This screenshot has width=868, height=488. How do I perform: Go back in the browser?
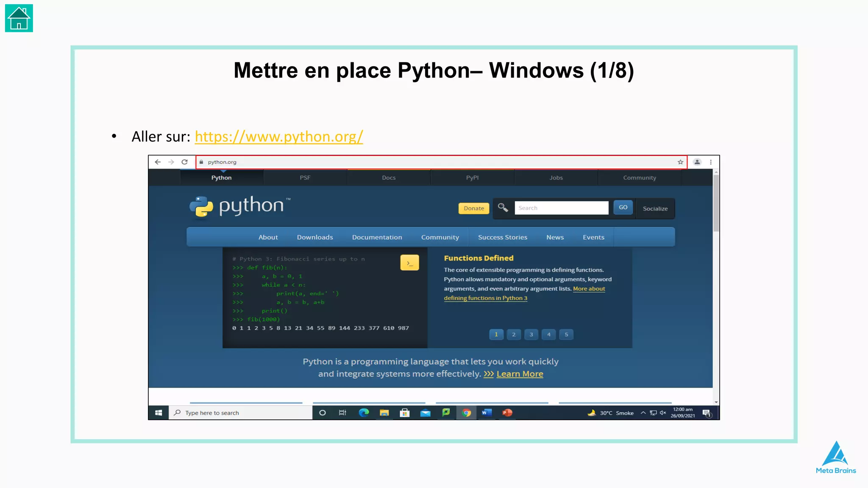point(158,162)
